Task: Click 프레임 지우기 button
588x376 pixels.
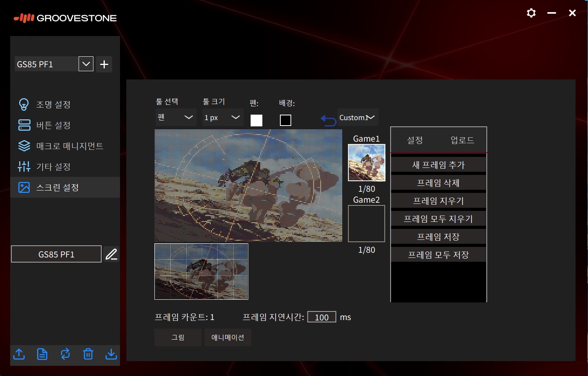Action: click(439, 201)
